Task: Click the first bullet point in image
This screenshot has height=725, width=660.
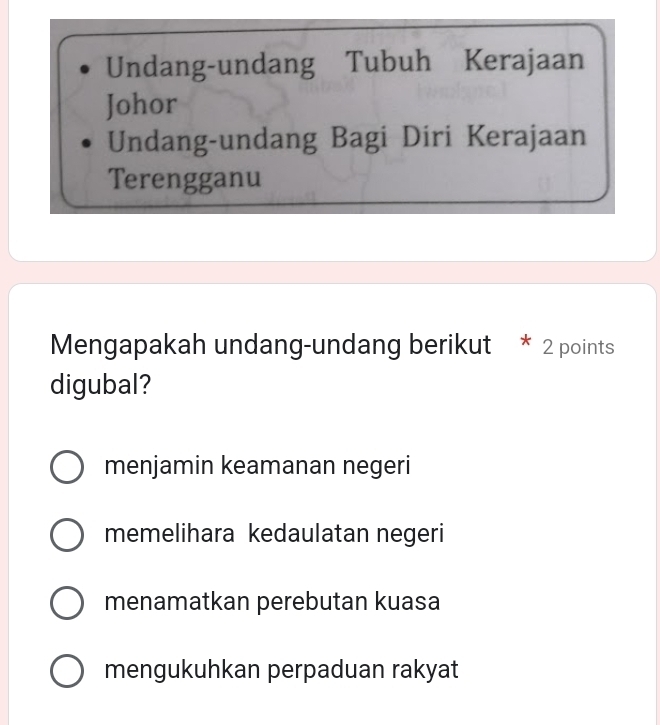Action: 87,70
